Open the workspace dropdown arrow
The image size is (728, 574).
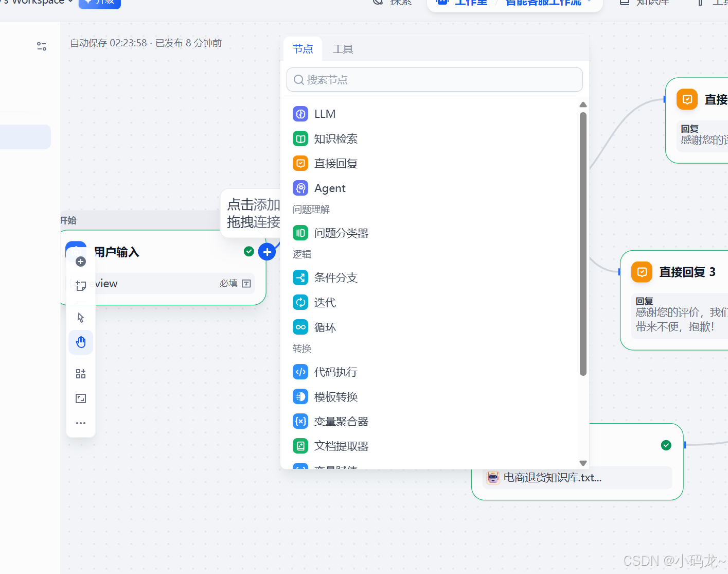(x=70, y=2)
